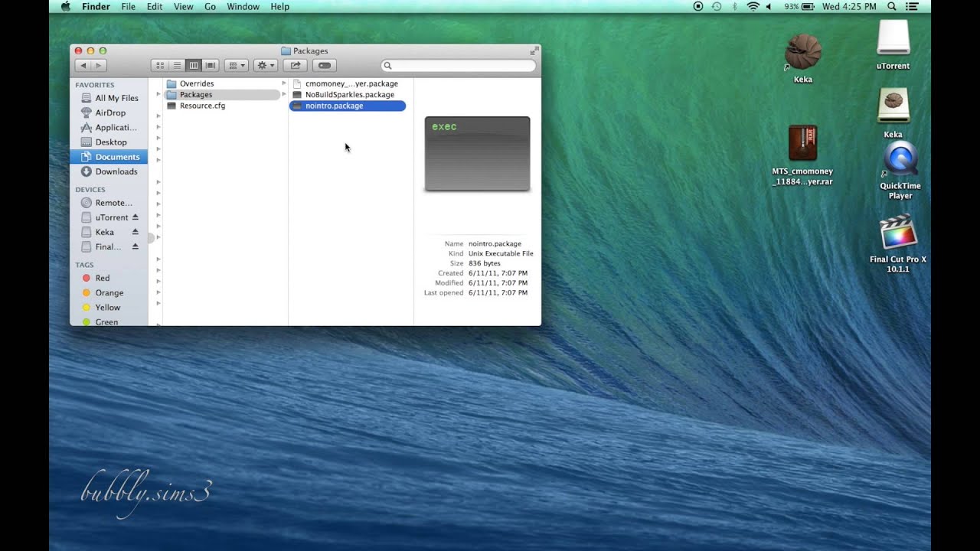Open Downloads in the sidebar
The image size is (980, 551).
[109, 171]
